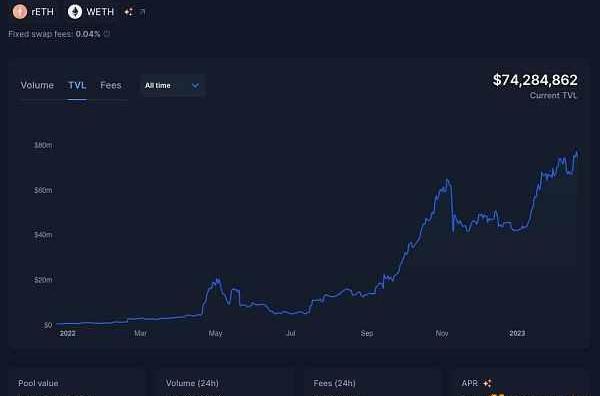
Task: Switch to the Volume tab
Action: pos(37,85)
